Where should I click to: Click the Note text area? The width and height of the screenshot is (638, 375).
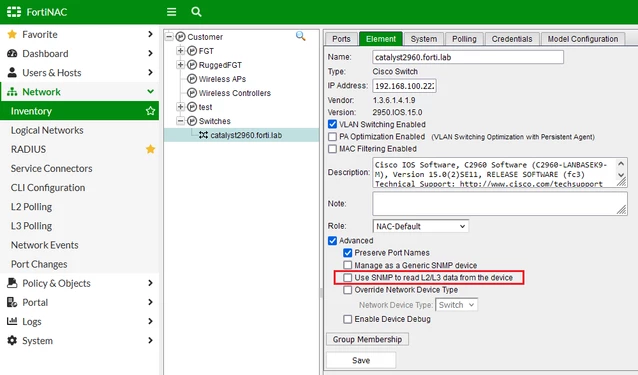pyautogui.click(x=500, y=203)
